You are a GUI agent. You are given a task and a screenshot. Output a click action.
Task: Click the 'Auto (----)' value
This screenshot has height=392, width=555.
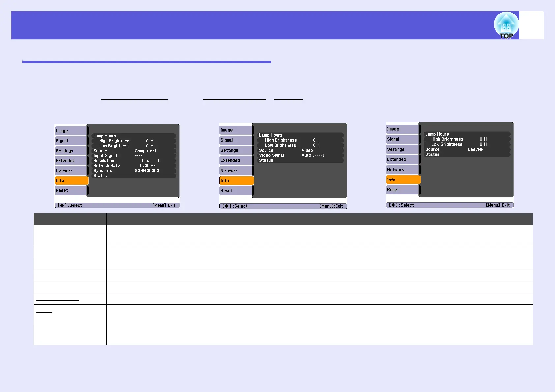pyautogui.click(x=313, y=155)
